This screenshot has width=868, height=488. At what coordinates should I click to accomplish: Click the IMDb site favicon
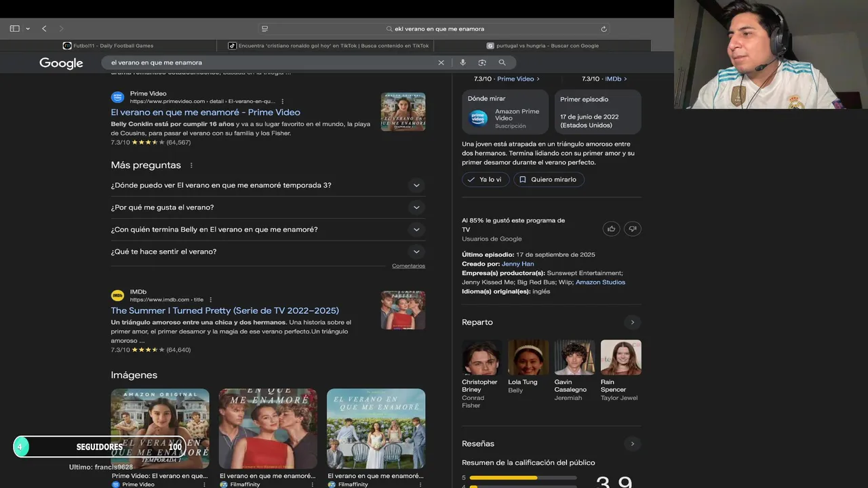click(x=117, y=296)
